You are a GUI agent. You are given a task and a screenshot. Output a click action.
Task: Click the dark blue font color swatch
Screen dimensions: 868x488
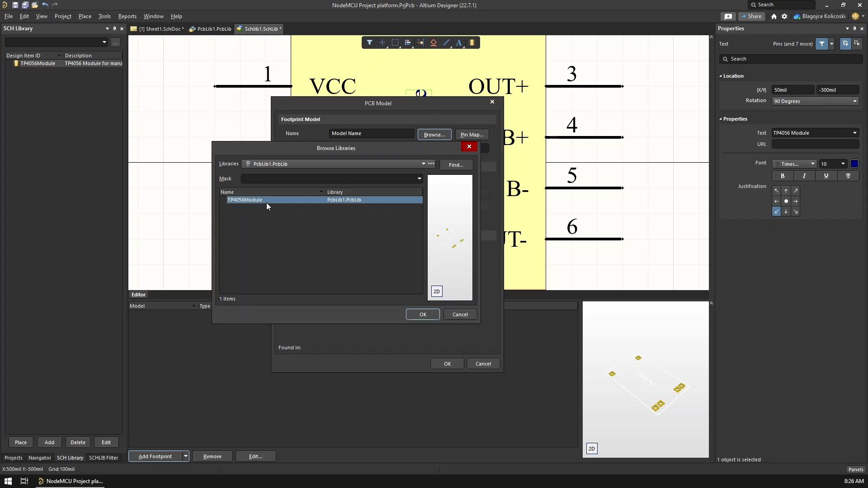click(x=854, y=164)
